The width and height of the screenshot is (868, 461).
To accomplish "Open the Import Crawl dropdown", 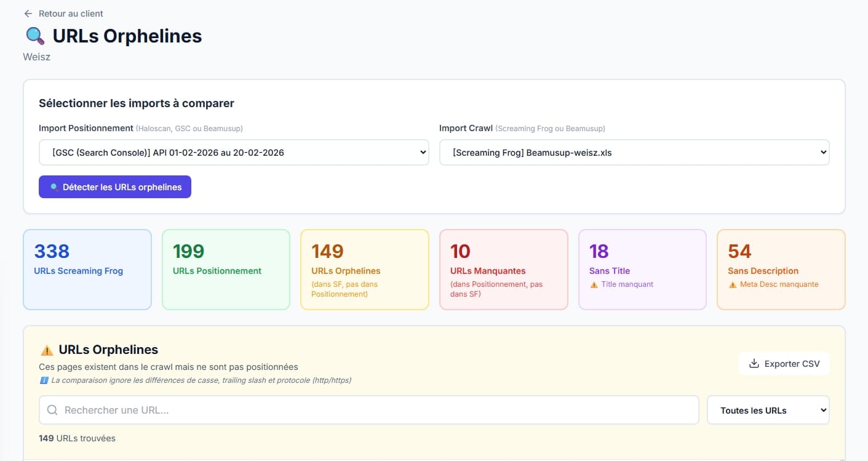I will click(x=634, y=153).
